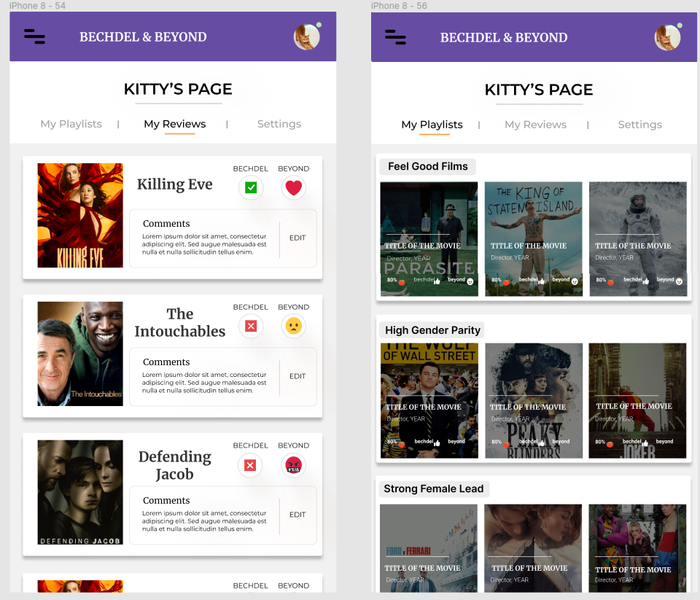Toggle Bechdel green checkmark for Killing Eve
This screenshot has width=700, height=600.
coord(251,187)
